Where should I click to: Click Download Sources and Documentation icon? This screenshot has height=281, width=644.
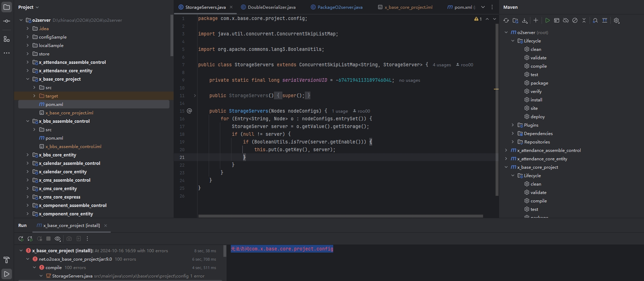point(524,21)
